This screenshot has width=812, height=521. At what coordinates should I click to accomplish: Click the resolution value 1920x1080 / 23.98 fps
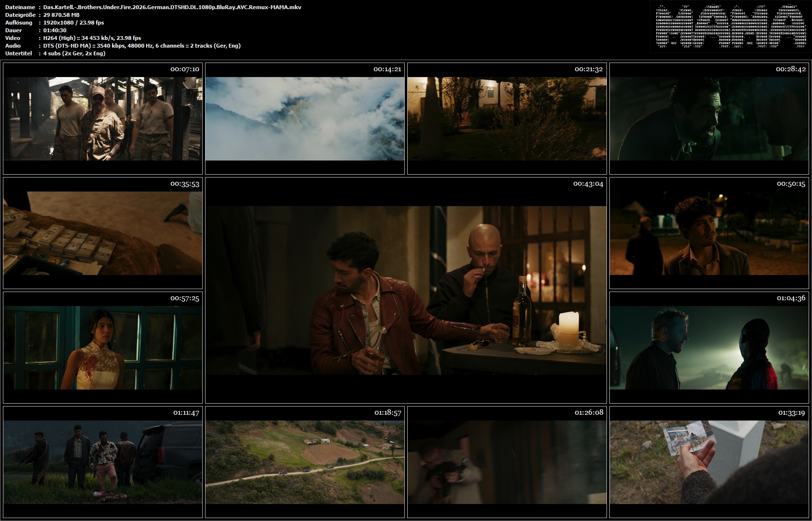(x=74, y=23)
